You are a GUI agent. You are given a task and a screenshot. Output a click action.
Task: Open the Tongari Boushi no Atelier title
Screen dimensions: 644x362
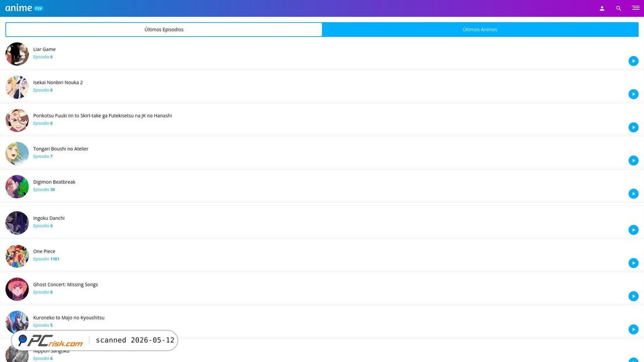[61, 149]
